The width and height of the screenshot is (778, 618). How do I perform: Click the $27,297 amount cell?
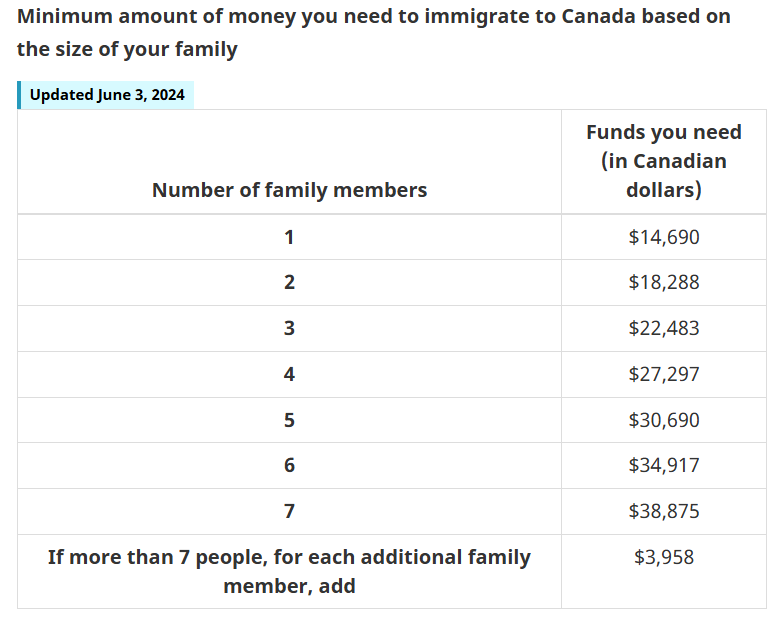tap(664, 374)
